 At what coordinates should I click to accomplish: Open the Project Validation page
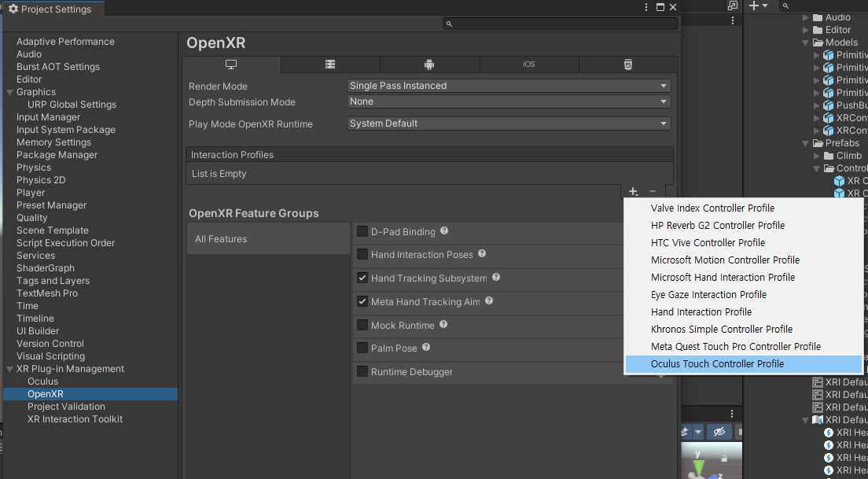point(66,407)
